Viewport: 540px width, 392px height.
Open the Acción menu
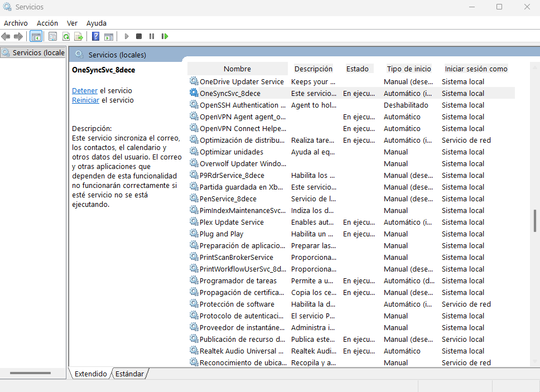(x=47, y=23)
